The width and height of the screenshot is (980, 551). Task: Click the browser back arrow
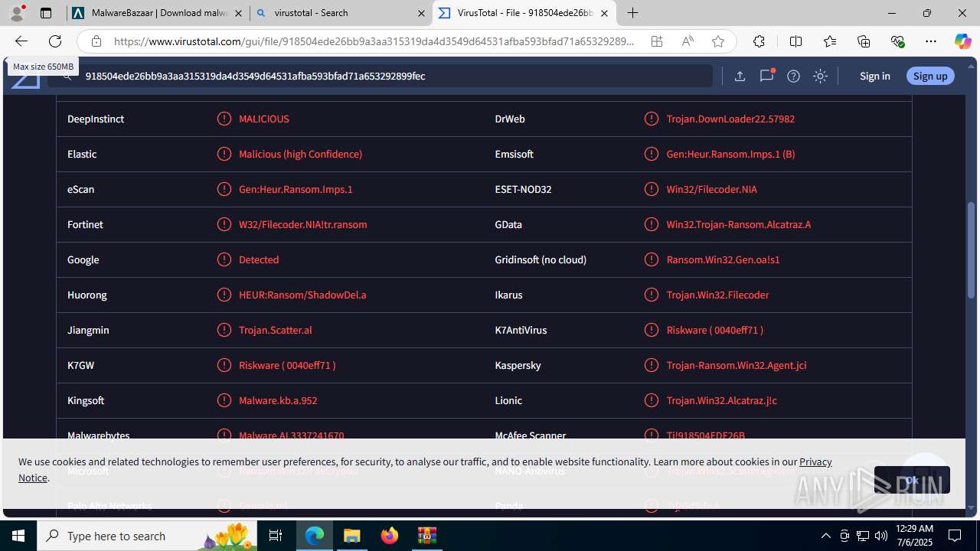(21, 41)
